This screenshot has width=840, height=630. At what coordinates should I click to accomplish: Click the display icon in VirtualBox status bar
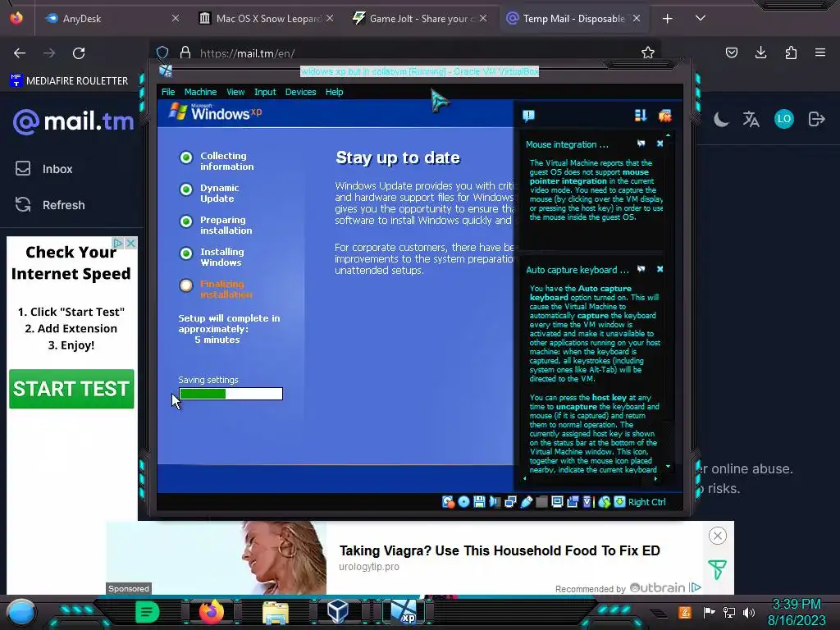pos(557,502)
